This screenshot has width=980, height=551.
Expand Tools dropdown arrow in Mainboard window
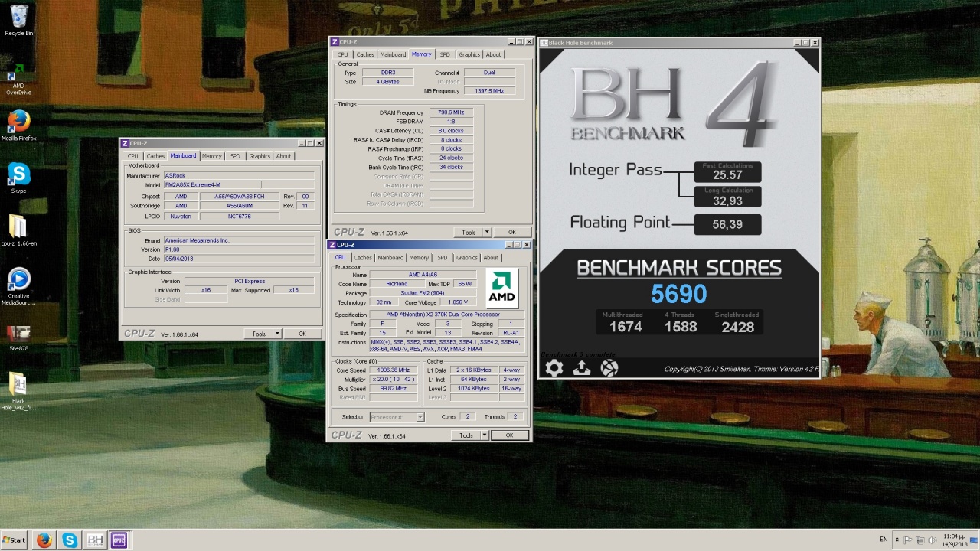pos(277,334)
